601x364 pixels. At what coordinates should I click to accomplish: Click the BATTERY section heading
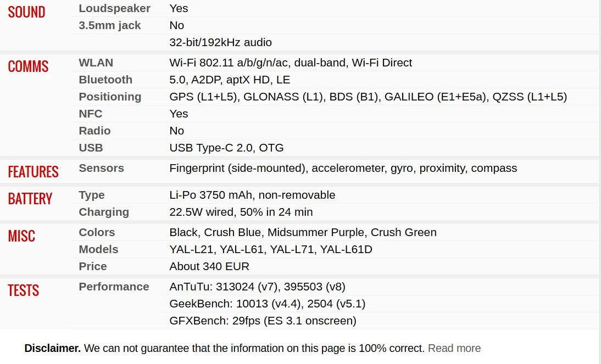[x=30, y=199]
